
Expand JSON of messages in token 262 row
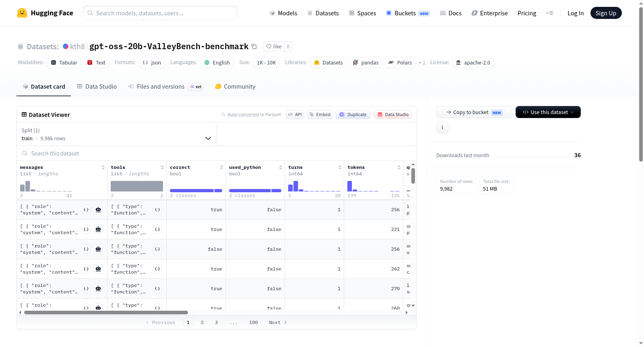click(x=86, y=269)
